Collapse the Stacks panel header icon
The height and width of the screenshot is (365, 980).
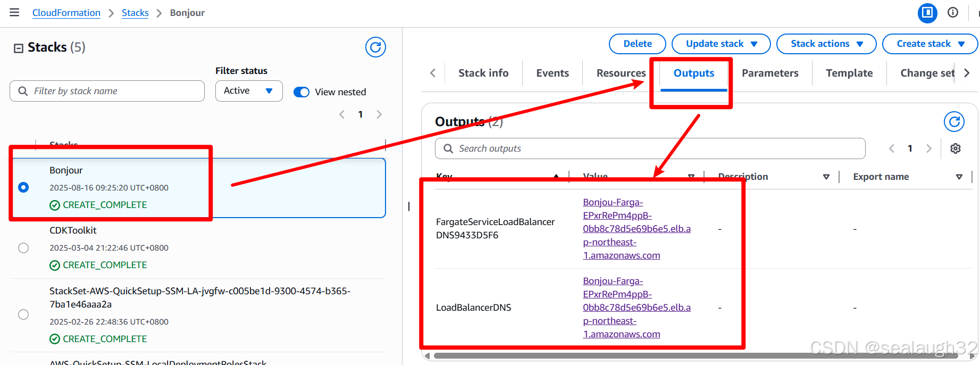tap(19, 48)
